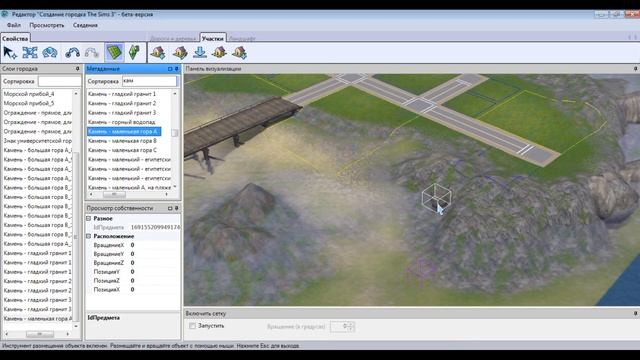Collapse the Расположение property group
Image resolution: width=640 pixels, height=360 pixels.
coord(89,236)
